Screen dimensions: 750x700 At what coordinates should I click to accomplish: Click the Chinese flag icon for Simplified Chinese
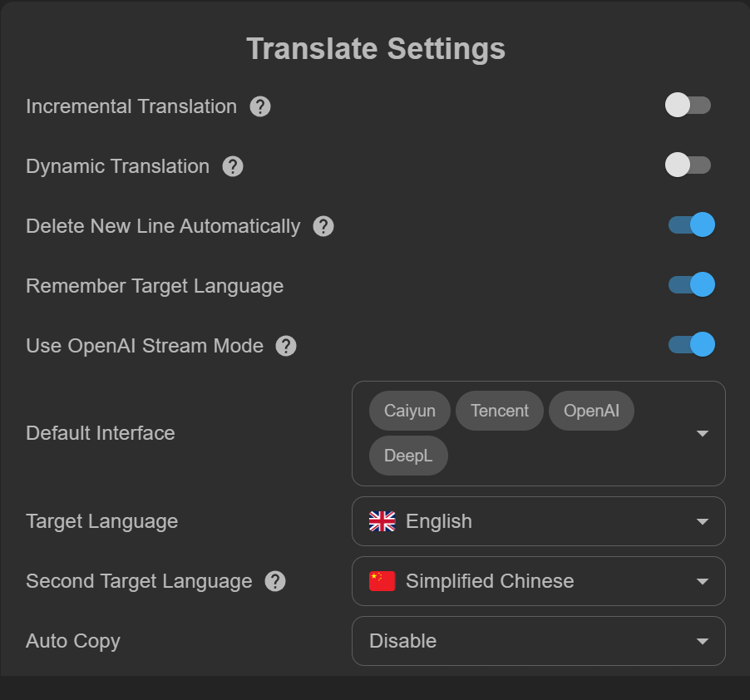click(x=381, y=581)
